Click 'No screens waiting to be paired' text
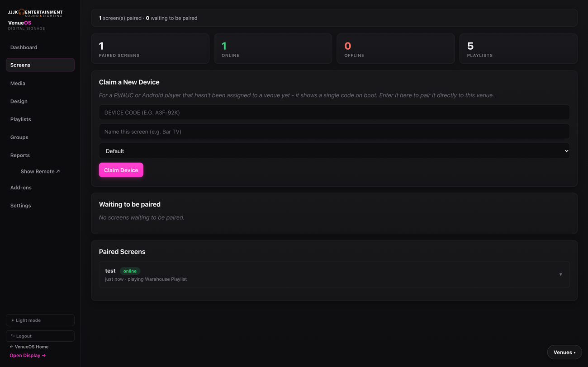 point(142,218)
